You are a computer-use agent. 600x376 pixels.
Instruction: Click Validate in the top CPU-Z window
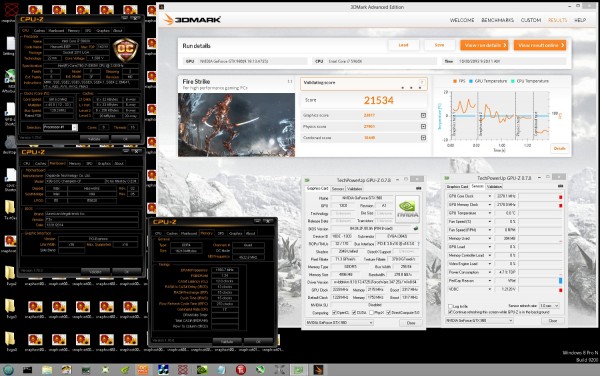click(94, 139)
